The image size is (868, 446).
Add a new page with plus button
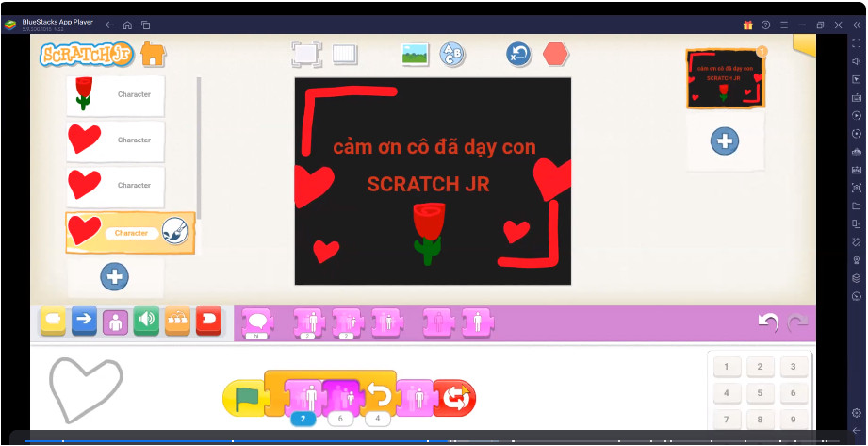[x=725, y=140]
